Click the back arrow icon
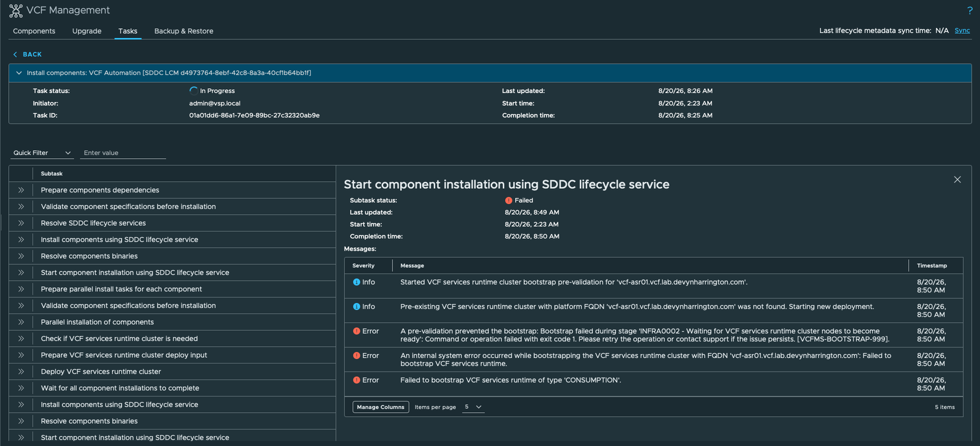The height and width of the screenshot is (446, 980). (x=15, y=54)
